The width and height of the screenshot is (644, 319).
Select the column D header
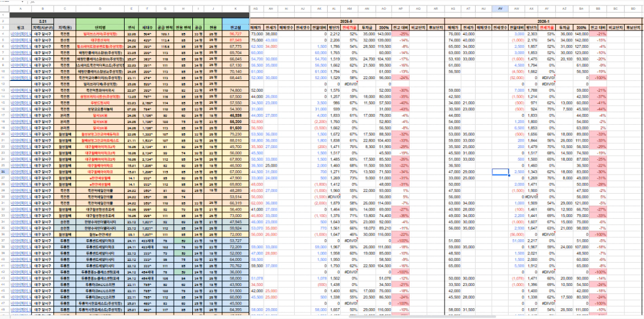[99, 9]
